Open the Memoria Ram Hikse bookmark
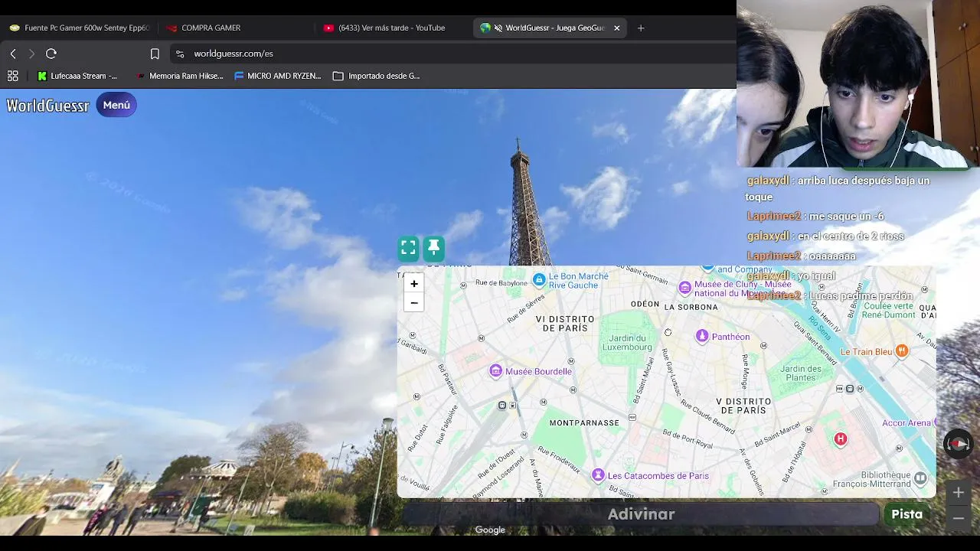 click(x=179, y=76)
